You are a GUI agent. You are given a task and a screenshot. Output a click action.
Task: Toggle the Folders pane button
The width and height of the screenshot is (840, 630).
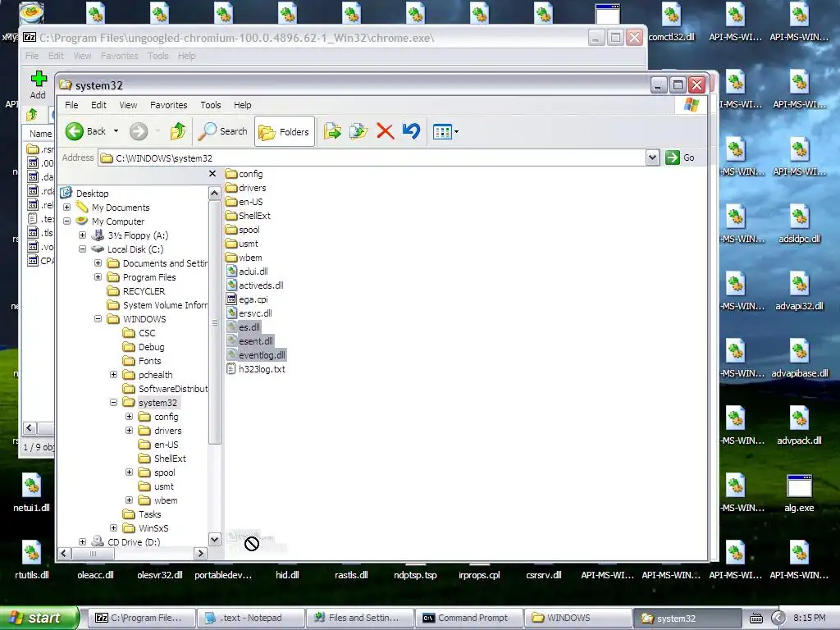click(x=284, y=131)
